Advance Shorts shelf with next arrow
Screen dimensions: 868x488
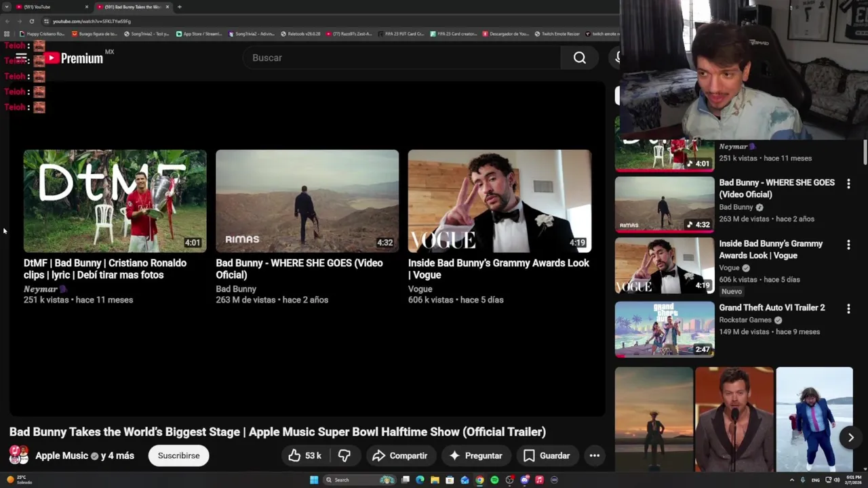click(x=850, y=438)
